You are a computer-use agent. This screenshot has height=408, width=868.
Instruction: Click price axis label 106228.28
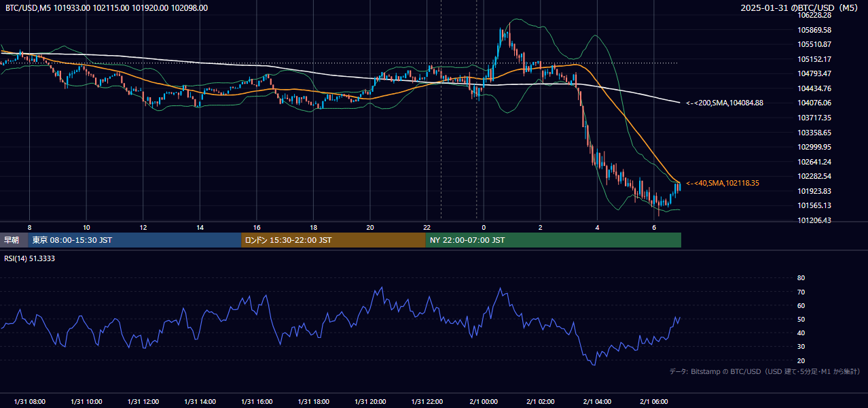click(x=815, y=15)
